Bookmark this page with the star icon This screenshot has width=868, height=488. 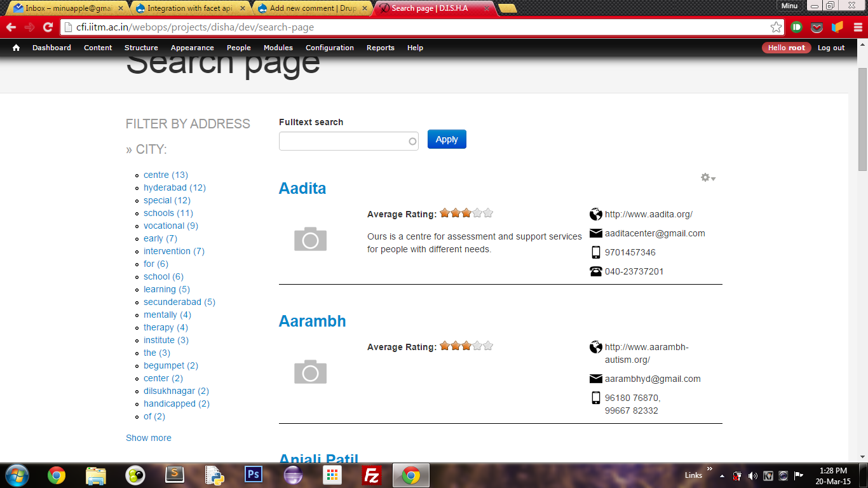(776, 27)
